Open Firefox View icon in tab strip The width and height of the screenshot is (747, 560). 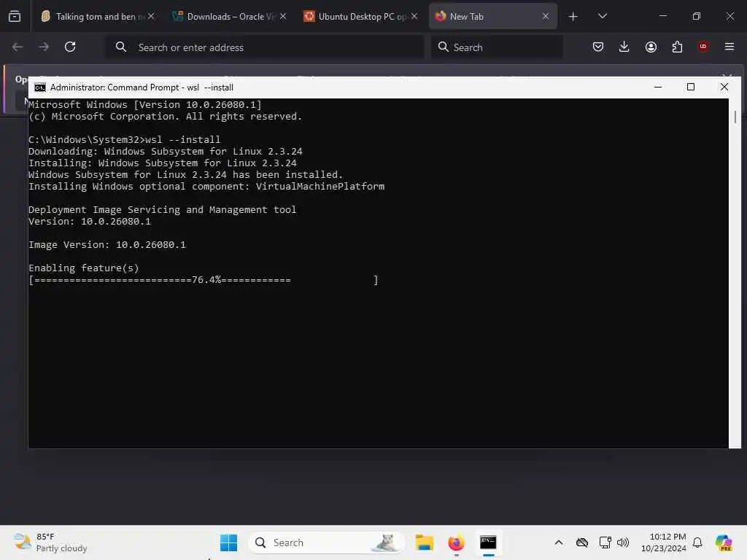click(x=15, y=16)
